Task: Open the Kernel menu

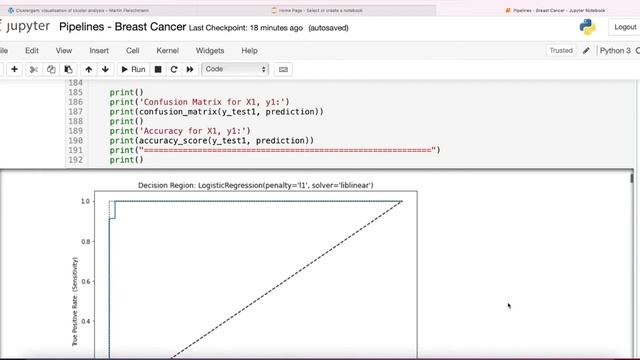Action: point(167,51)
